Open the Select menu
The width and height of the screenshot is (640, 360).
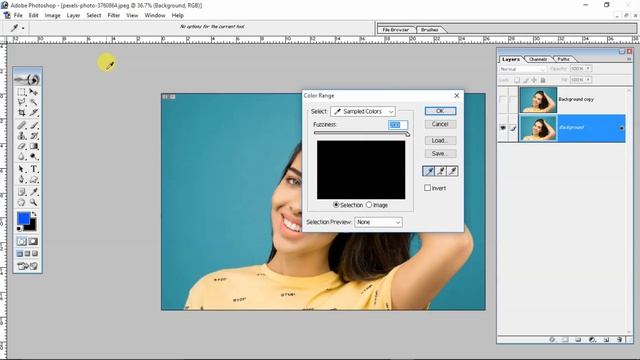[x=93, y=15]
